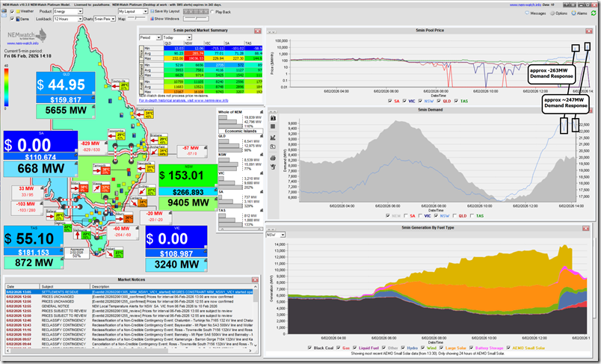Click dark help icon left of title-bar print icon
The width and height of the screenshot is (601, 364).
567,5
